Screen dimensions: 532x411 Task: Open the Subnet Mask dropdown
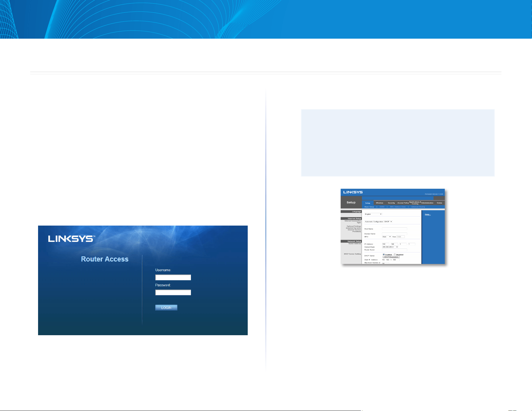coord(390,247)
